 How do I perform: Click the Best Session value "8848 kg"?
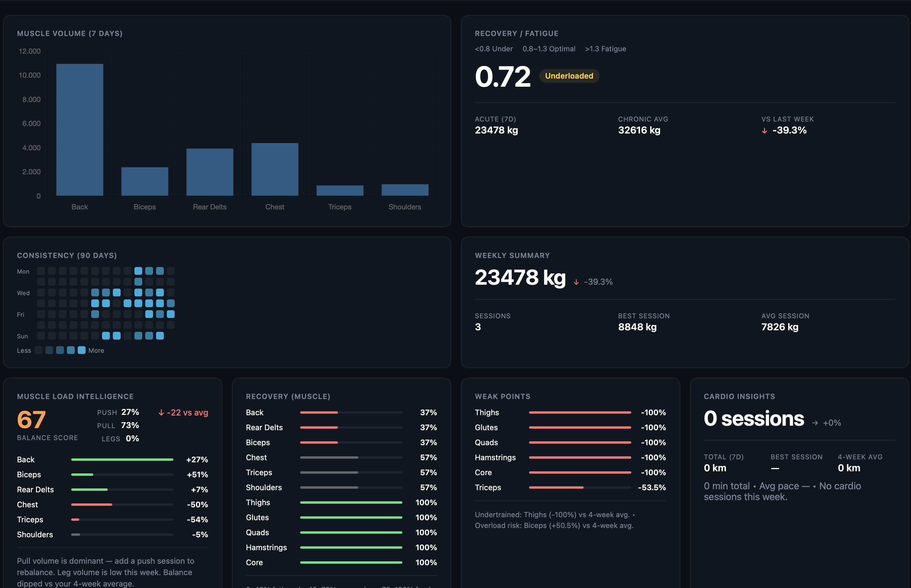coord(637,327)
